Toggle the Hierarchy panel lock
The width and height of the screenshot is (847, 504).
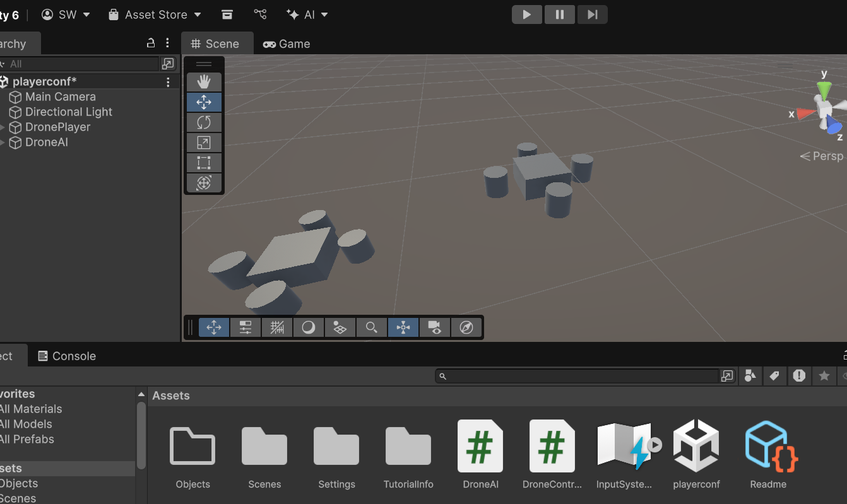click(151, 43)
